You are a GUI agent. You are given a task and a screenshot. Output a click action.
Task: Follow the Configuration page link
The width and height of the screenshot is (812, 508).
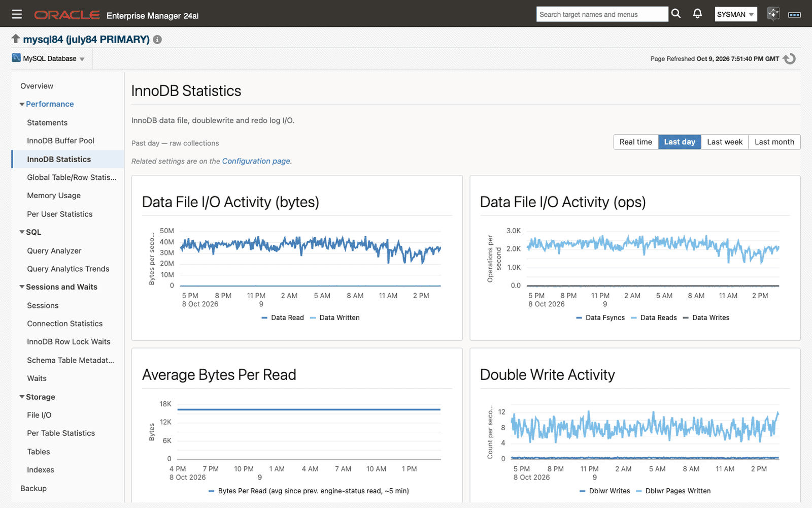pyautogui.click(x=256, y=161)
